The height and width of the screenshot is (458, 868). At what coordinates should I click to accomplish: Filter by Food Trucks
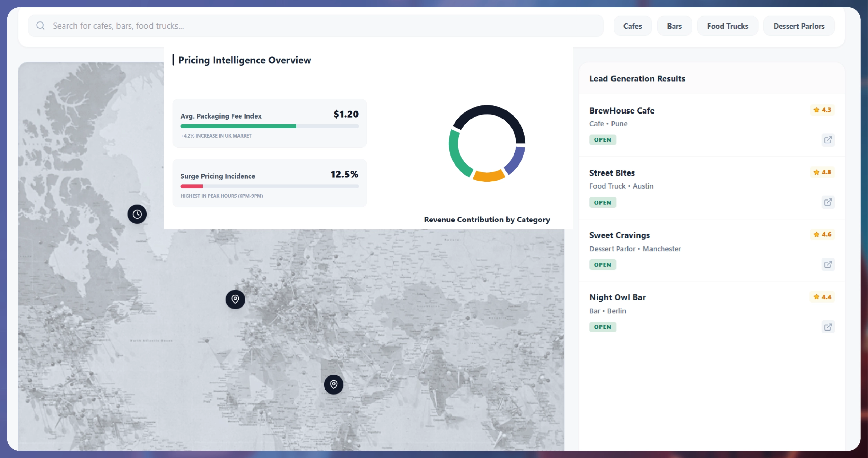pyautogui.click(x=727, y=26)
